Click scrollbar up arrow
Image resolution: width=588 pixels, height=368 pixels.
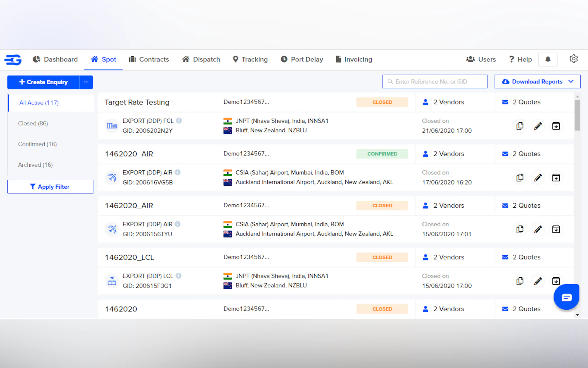tap(577, 97)
